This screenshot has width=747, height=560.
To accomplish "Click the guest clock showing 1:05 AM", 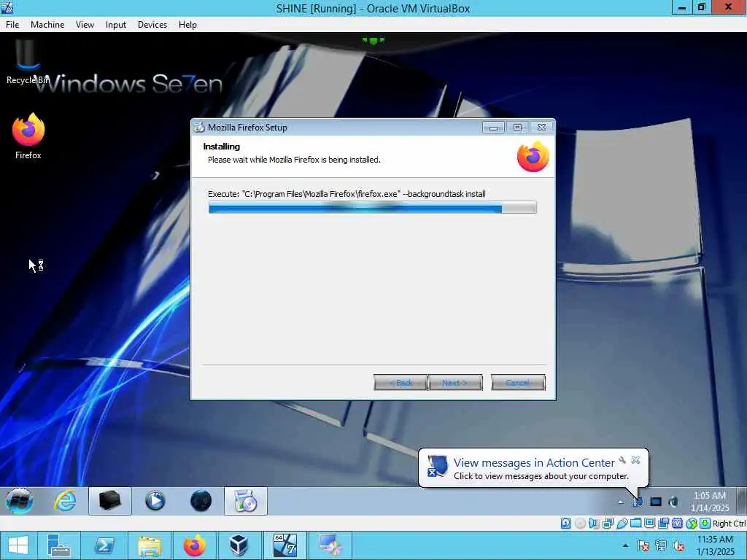I will pyautogui.click(x=710, y=502).
